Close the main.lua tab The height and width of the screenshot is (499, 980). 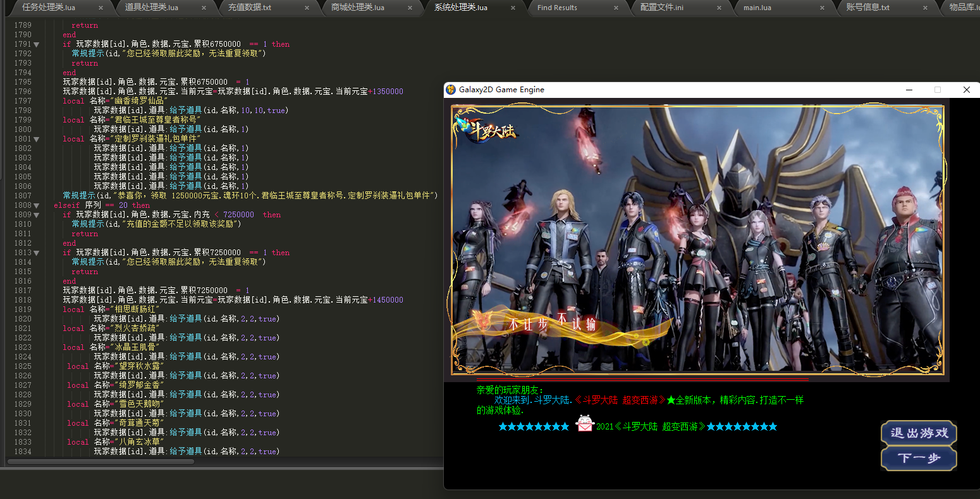822,8
